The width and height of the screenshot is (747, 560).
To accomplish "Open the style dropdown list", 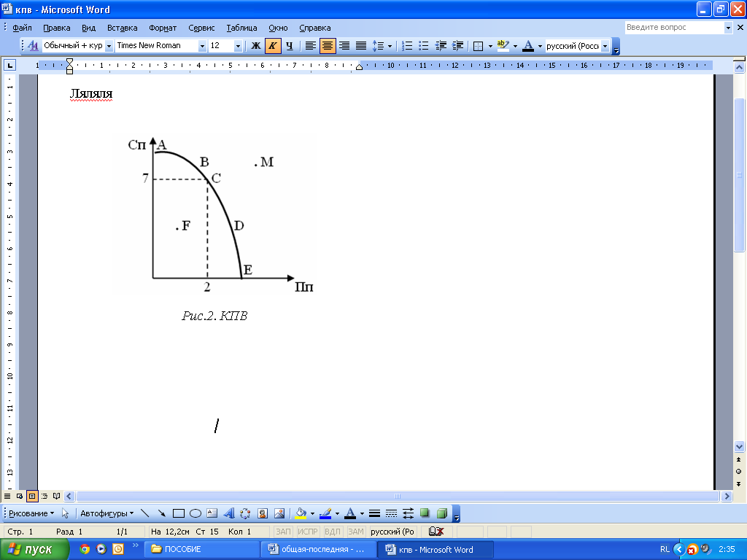I will pos(109,46).
